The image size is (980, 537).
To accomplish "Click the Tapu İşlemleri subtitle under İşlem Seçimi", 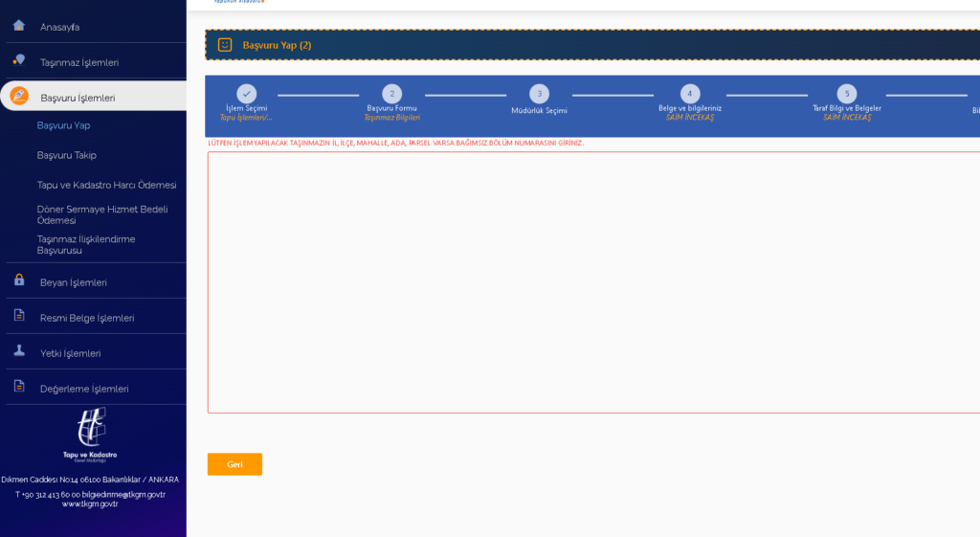I will [x=246, y=118].
